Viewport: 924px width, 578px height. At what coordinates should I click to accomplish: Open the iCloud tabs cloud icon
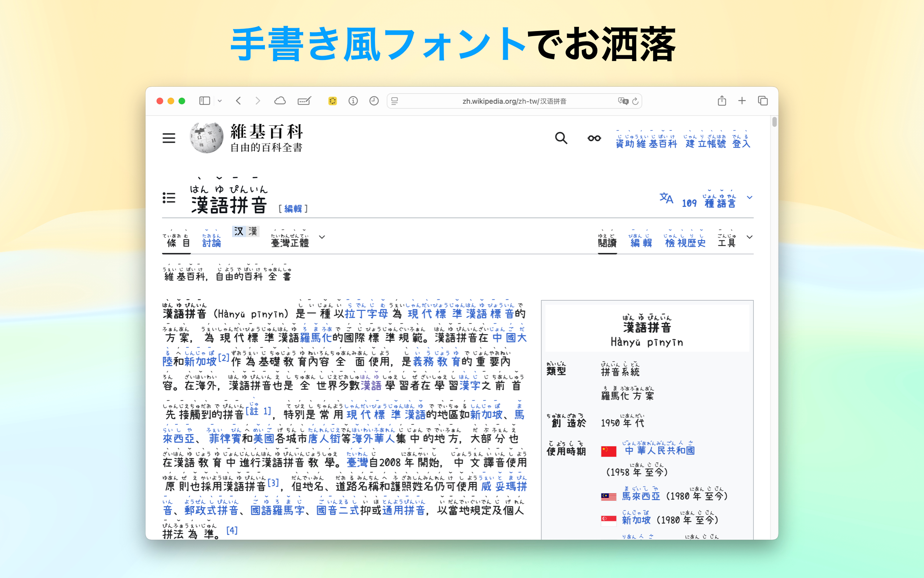(280, 101)
